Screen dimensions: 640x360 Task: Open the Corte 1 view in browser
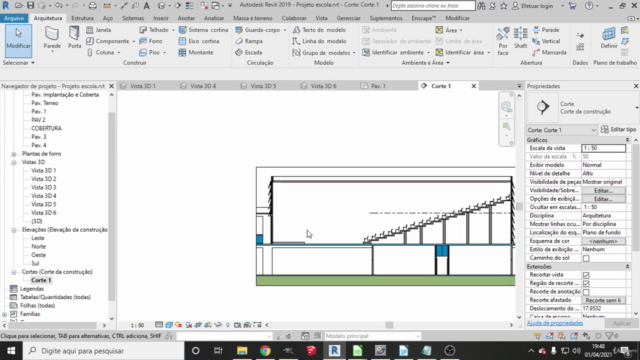(x=41, y=280)
